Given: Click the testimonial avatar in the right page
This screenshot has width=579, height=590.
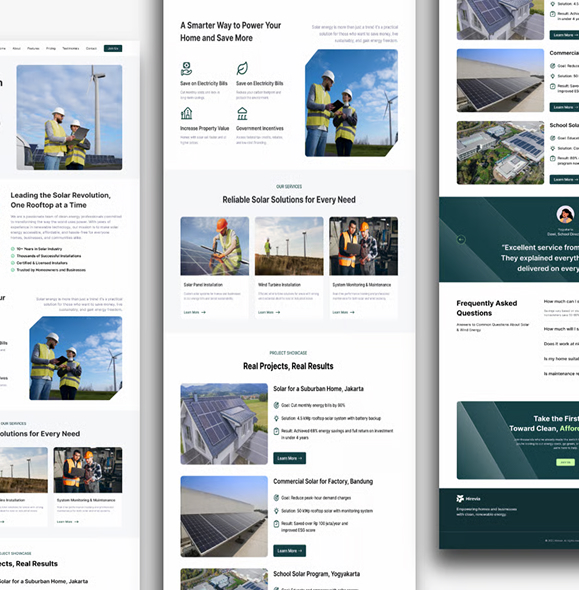Looking at the screenshot, I should click(565, 214).
